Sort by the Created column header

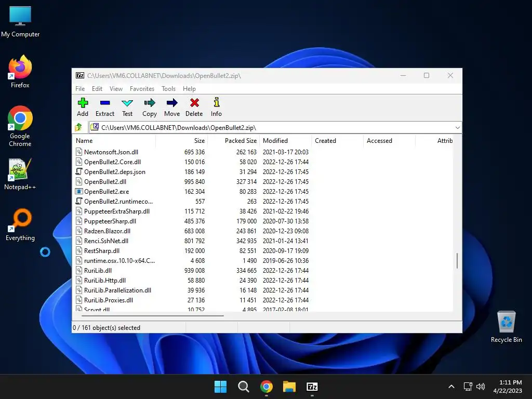point(337,140)
